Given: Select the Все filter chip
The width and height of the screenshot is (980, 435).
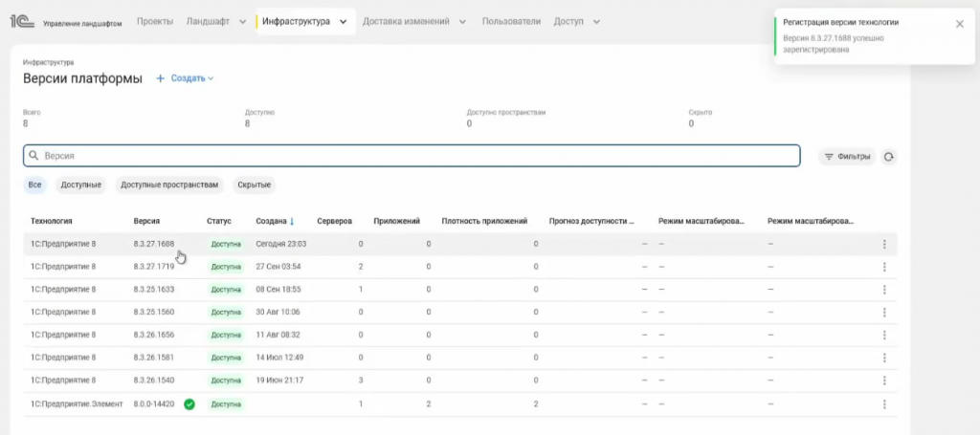Looking at the screenshot, I should [x=35, y=185].
